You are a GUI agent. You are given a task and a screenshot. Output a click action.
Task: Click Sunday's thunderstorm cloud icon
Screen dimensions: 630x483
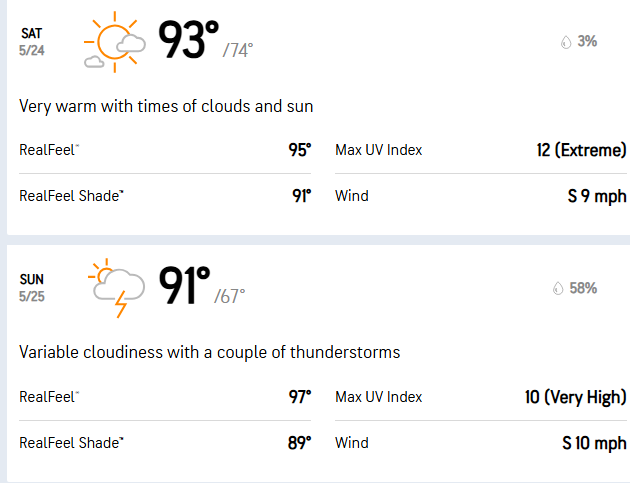coord(115,288)
